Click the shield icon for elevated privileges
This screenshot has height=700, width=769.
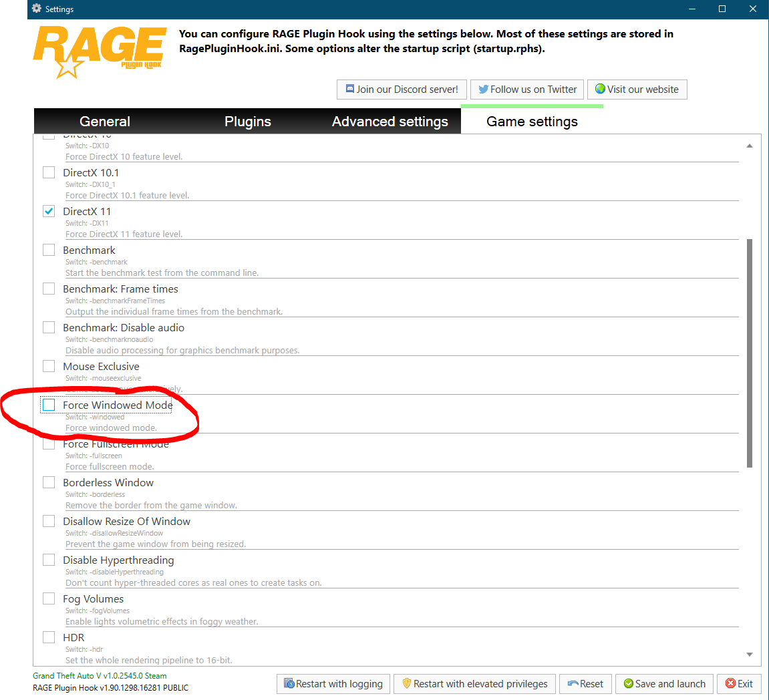(x=407, y=683)
